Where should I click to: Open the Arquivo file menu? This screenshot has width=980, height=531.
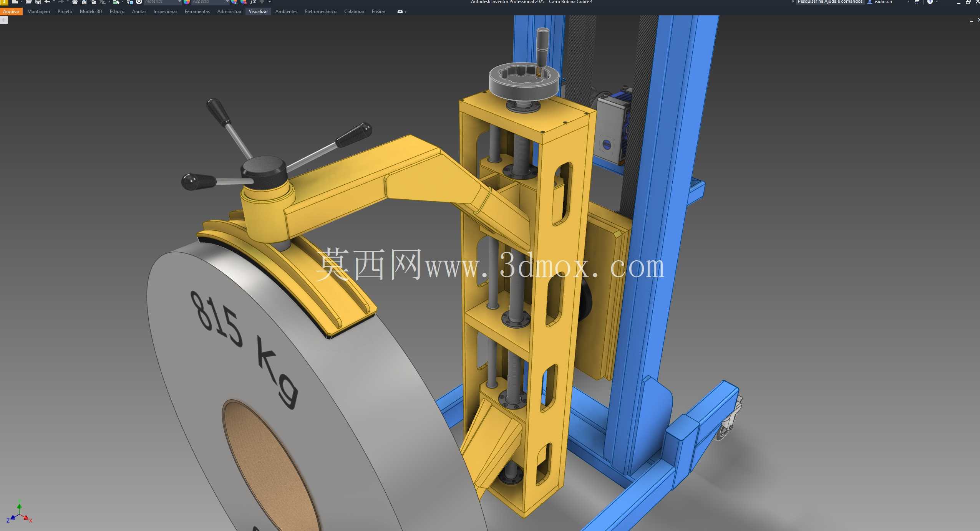coord(11,12)
